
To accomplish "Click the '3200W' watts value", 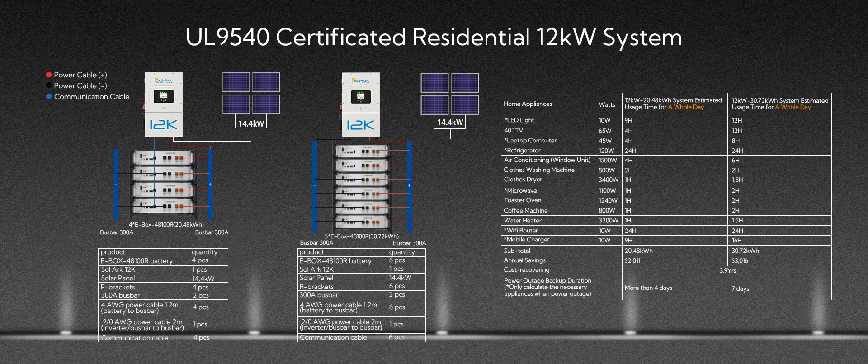I will 609,221.
